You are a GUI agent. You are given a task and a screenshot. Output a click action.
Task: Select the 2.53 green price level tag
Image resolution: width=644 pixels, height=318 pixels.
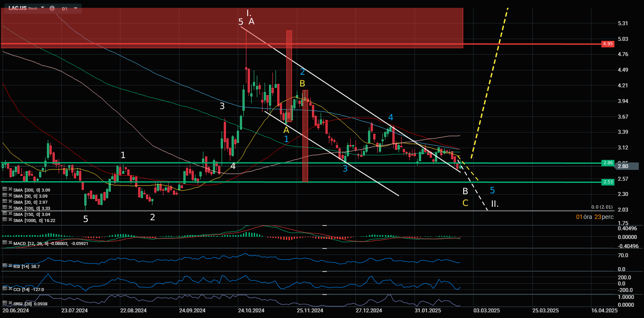point(607,182)
